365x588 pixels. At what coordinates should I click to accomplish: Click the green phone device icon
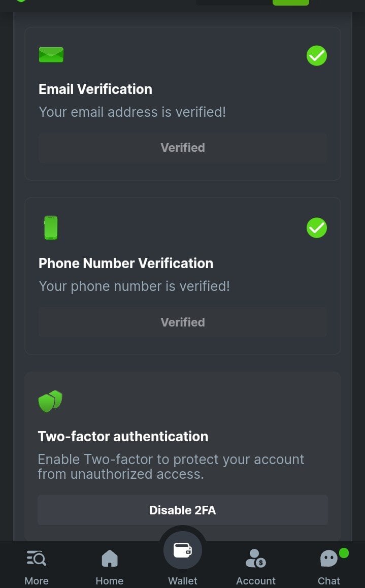51,227
